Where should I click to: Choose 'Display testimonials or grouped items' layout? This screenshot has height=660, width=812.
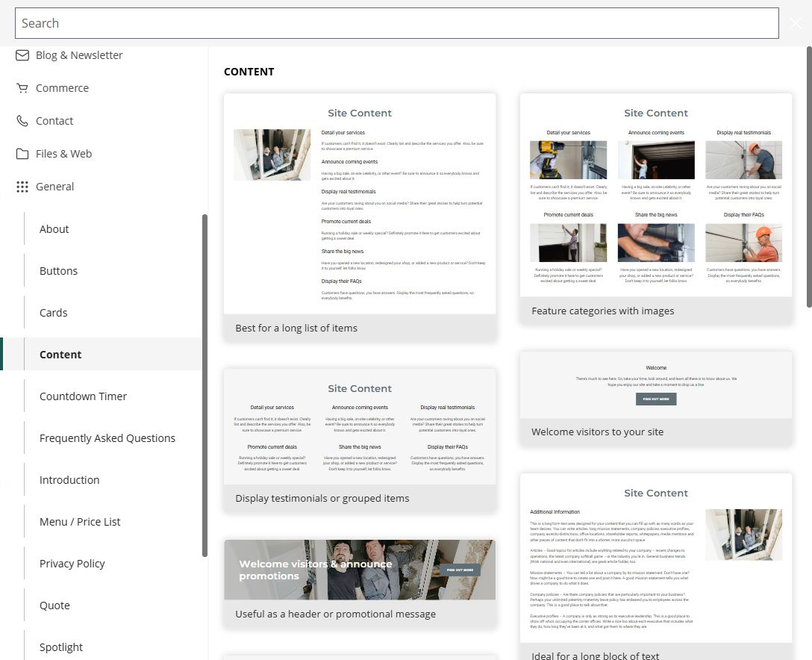[x=360, y=440]
